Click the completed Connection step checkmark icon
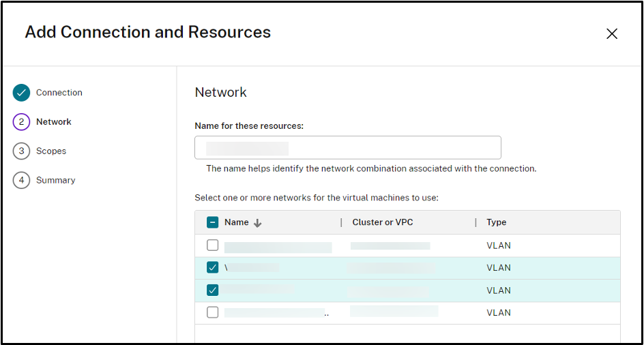644x345 pixels. 21,93
